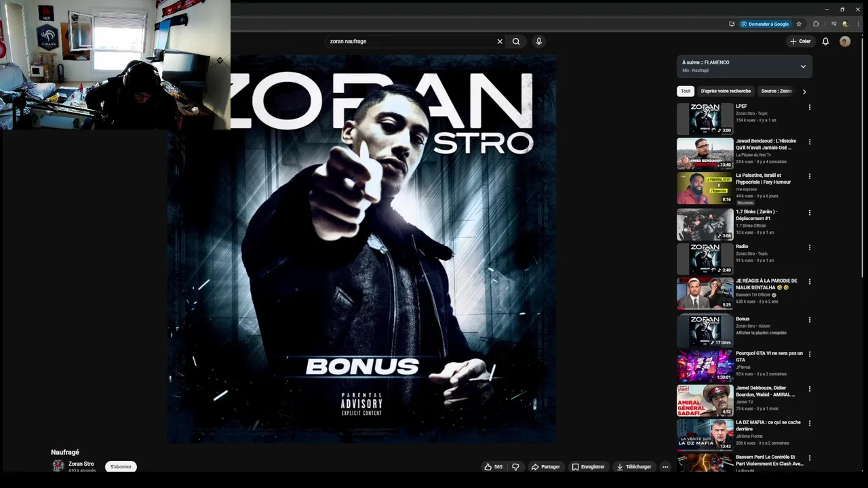Open Jamel Debbouze AMIRAL thumbnail
Viewport: 868px width, 488px height.
click(705, 401)
